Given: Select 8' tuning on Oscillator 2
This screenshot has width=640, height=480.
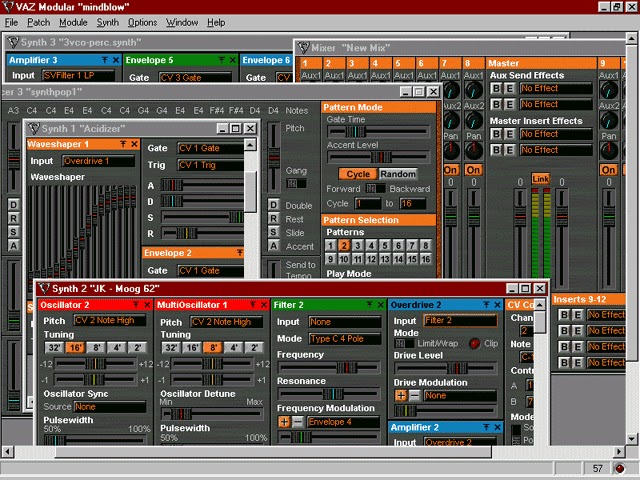Looking at the screenshot, I should click(96, 348).
